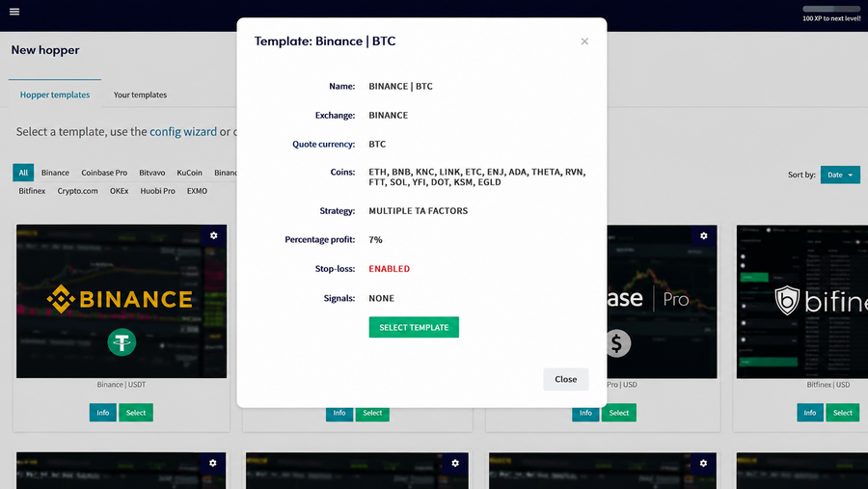This screenshot has width=868, height=489.
Task: Click Info button beneath the dialog
Action: point(339,414)
